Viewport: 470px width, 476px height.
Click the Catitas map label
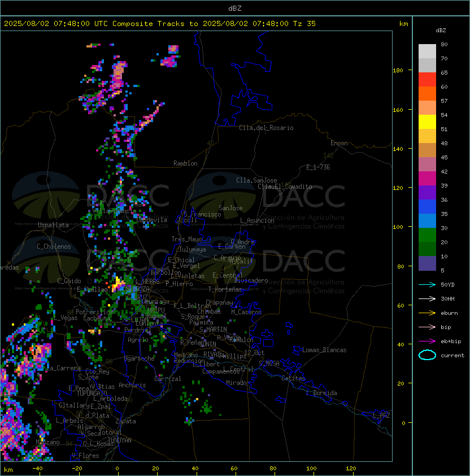pos(293,378)
